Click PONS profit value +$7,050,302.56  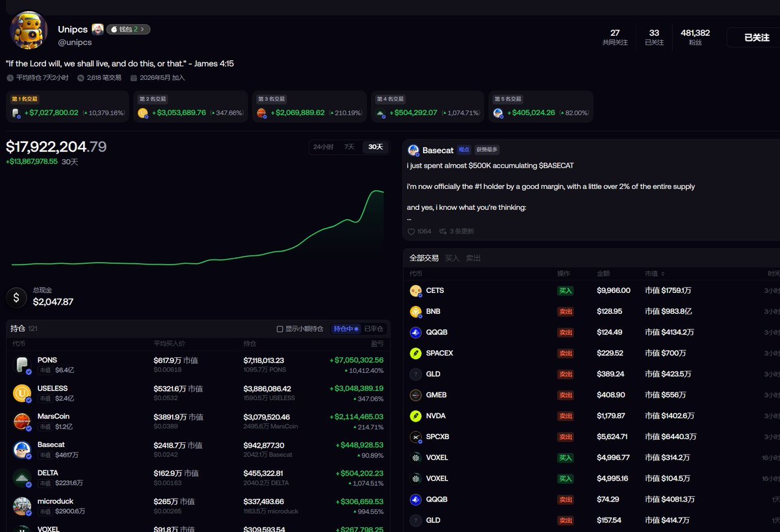(356, 360)
